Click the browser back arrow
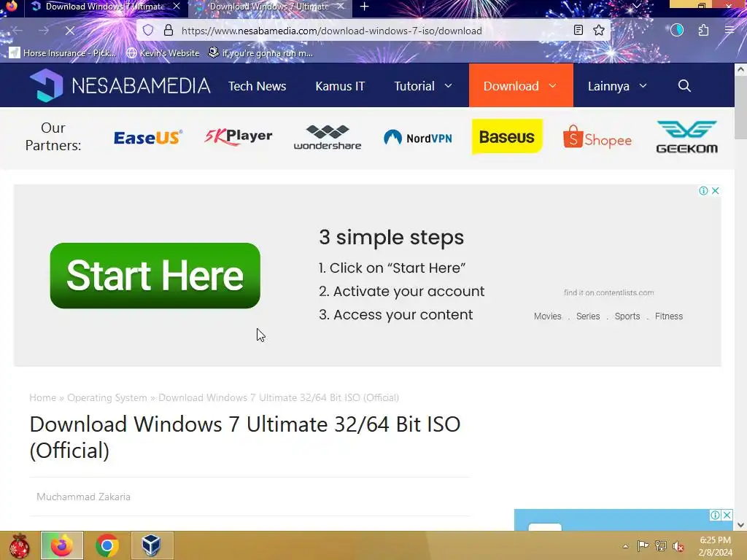Image resolution: width=747 pixels, height=560 pixels. (x=18, y=31)
